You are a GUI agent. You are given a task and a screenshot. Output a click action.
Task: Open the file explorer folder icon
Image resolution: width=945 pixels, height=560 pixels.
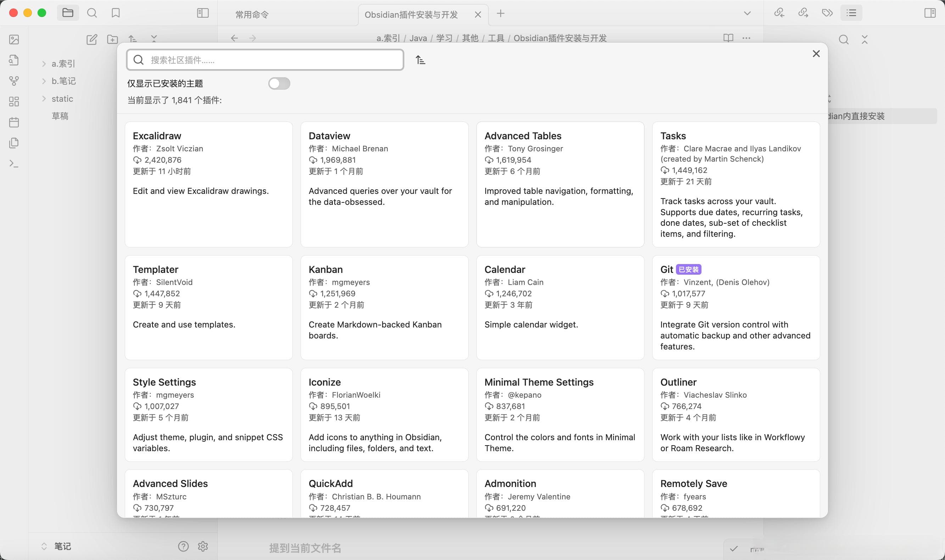(68, 13)
